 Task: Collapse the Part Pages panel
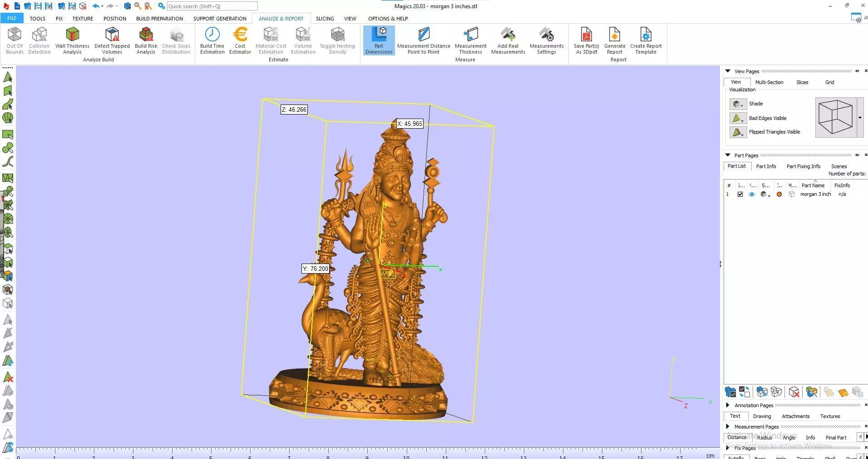click(x=728, y=155)
